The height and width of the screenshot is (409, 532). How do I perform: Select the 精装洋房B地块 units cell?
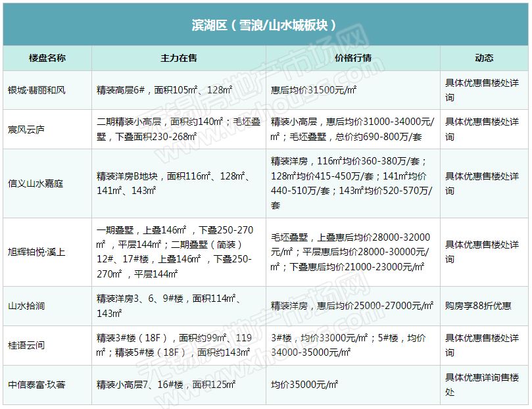point(171,183)
